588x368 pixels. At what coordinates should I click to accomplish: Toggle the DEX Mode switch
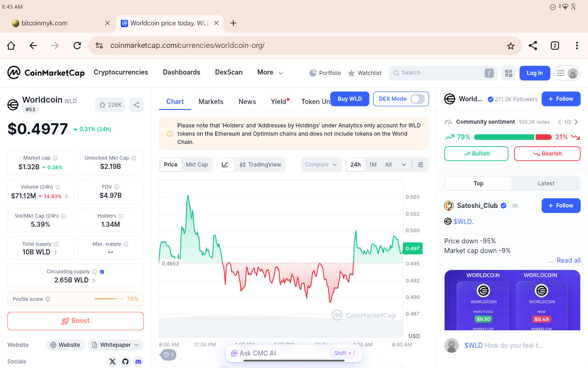[x=417, y=99]
